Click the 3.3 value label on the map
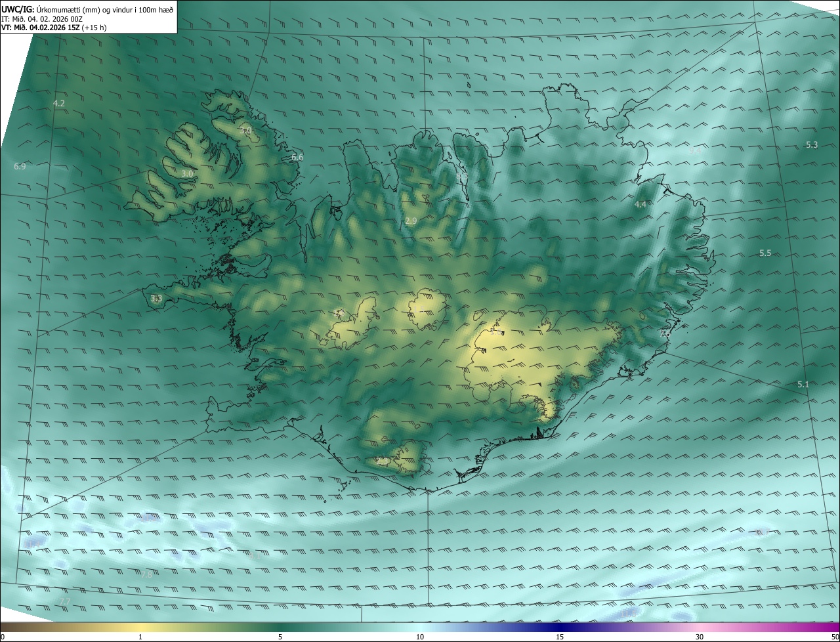Viewport: 840px width, 642px height. click(156, 299)
